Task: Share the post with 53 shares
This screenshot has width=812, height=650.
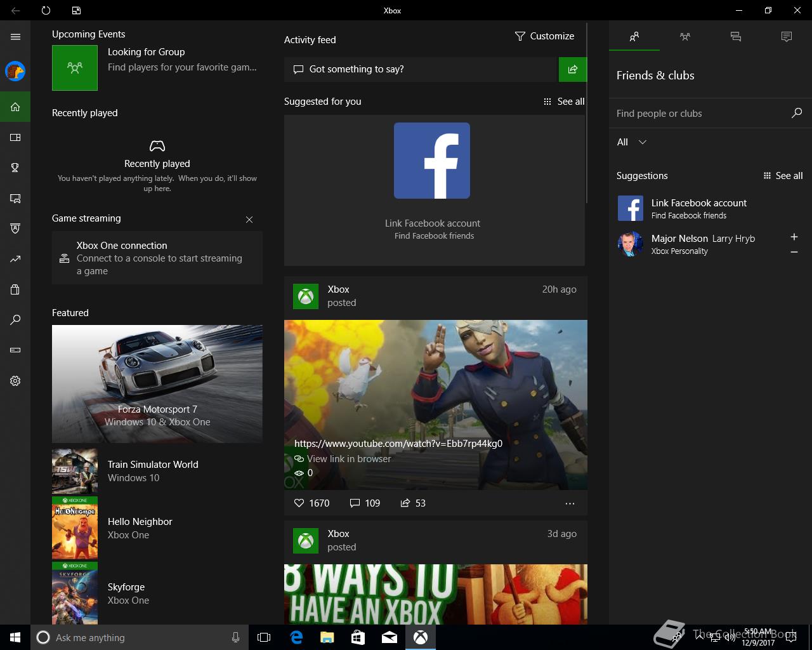Action: tap(412, 503)
